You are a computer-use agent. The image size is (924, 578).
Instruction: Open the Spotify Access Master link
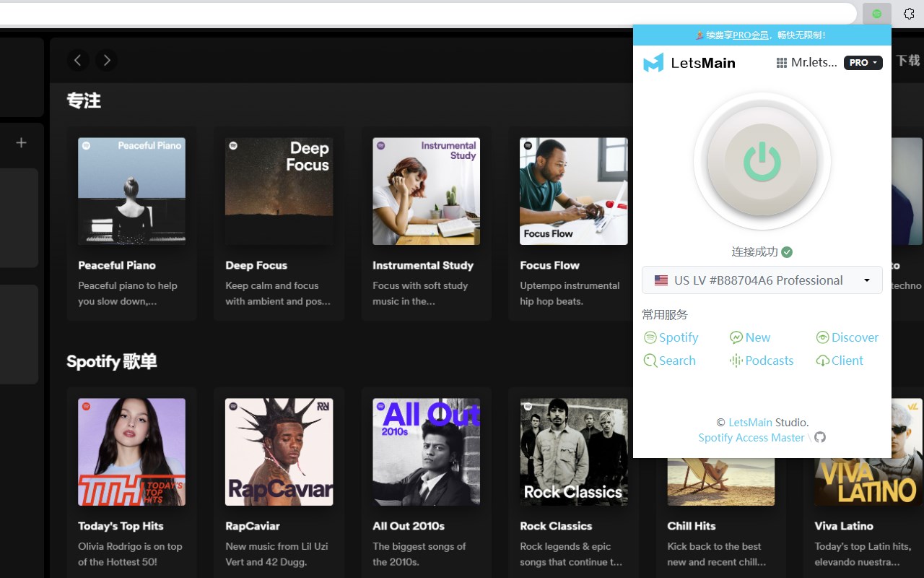[751, 438]
